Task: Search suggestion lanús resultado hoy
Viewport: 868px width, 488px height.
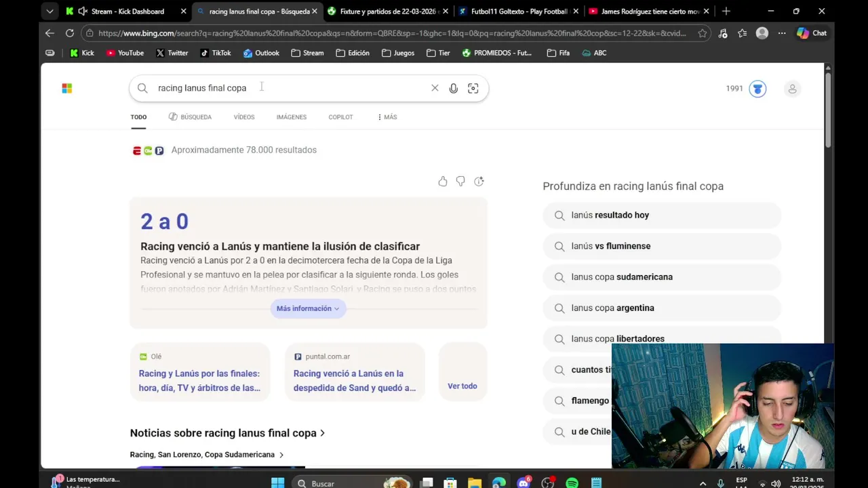Action: click(662, 215)
